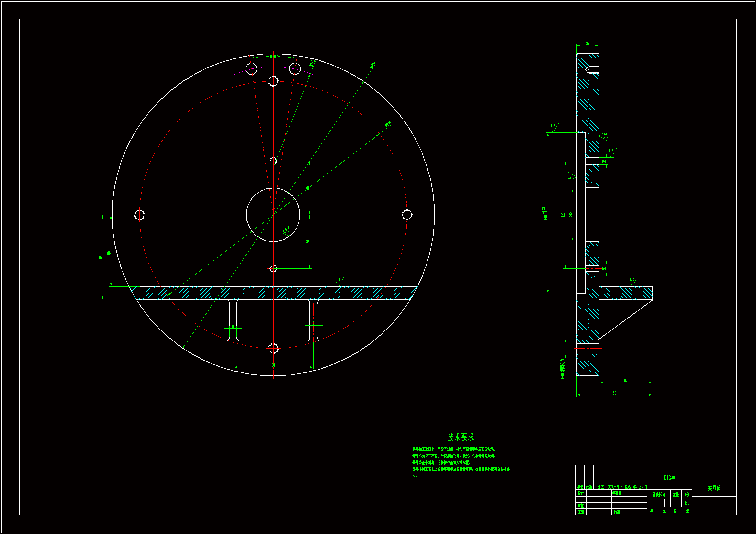
Task: Select the triangular rib diagonal line in section view
Action: [x=626, y=319]
